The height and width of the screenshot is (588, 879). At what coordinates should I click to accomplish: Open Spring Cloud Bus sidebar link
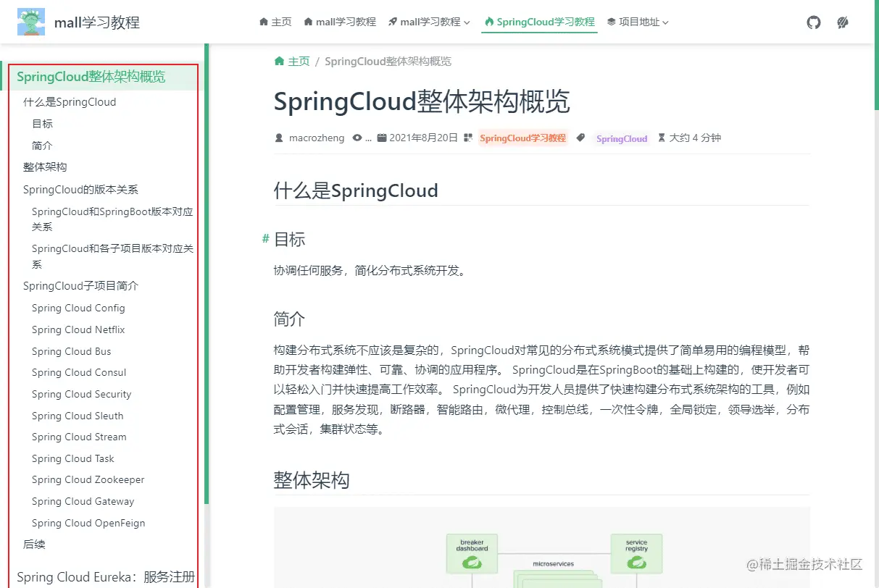(x=72, y=351)
